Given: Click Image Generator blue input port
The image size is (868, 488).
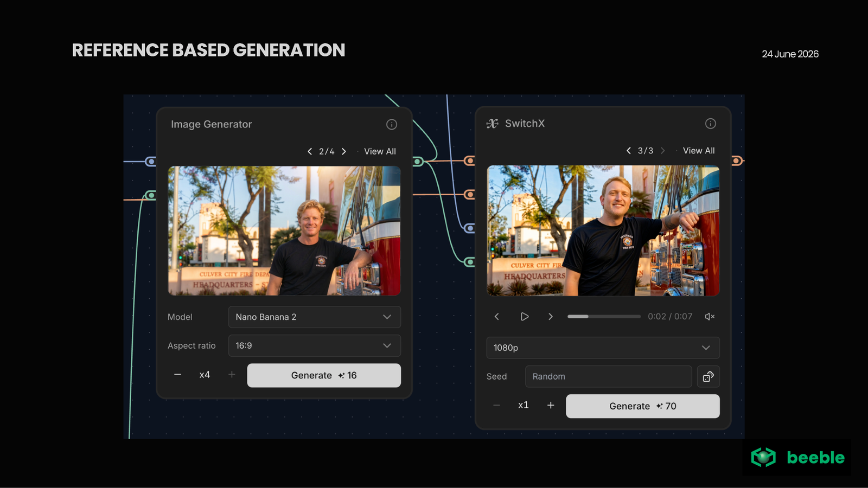Looking at the screenshot, I should tap(151, 162).
